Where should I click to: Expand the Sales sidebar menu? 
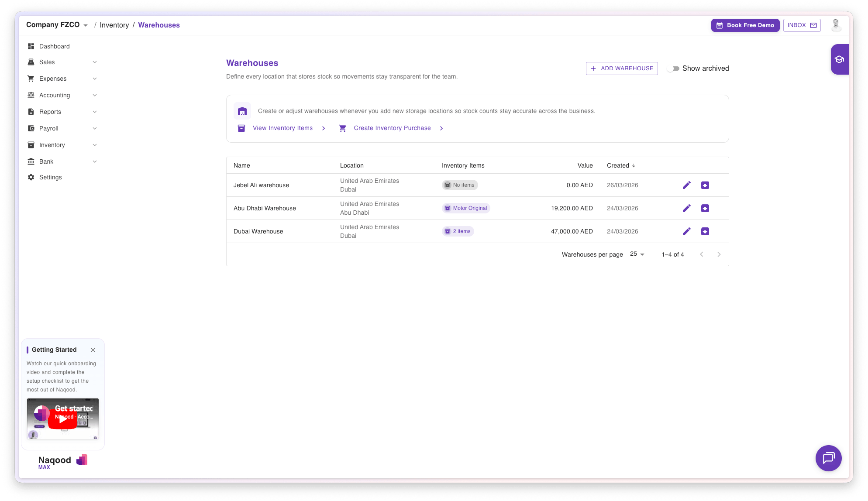62,62
